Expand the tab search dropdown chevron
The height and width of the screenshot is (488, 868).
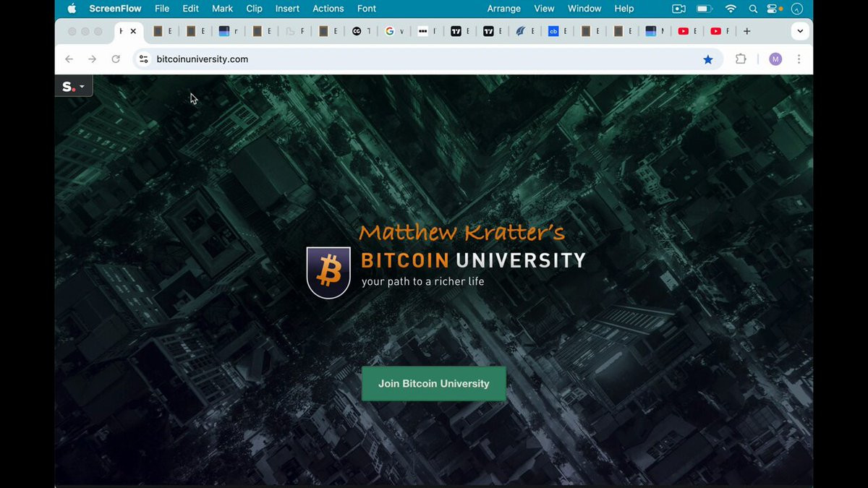coord(800,31)
